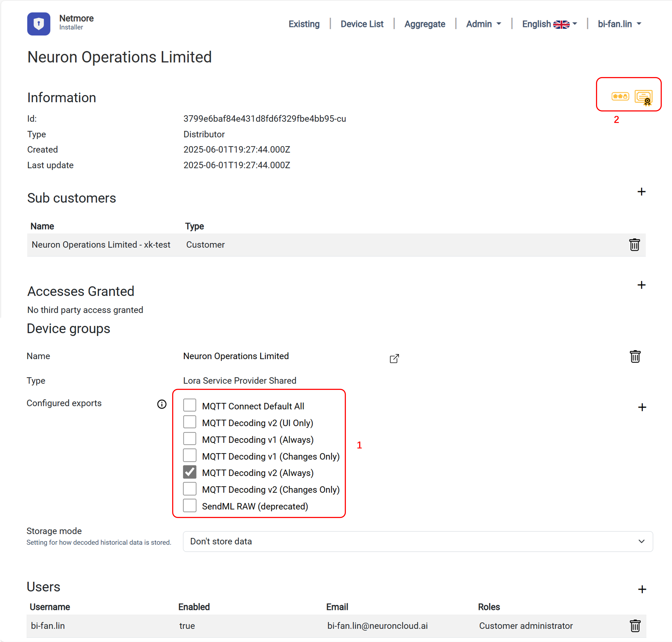The image size is (672, 642).
Task: Click the Customer type cell
Action: point(205,245)
